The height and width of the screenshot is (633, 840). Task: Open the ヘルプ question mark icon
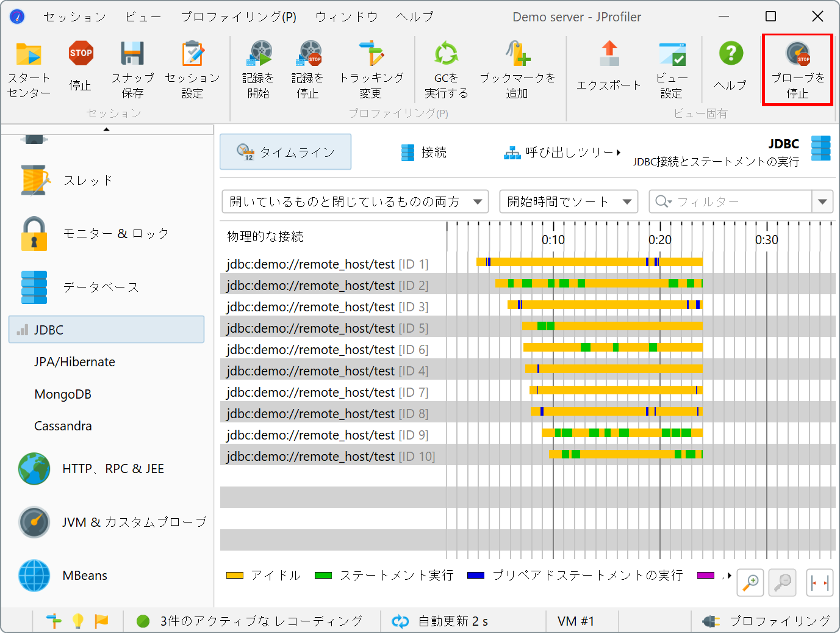click(x=731, y=53)
